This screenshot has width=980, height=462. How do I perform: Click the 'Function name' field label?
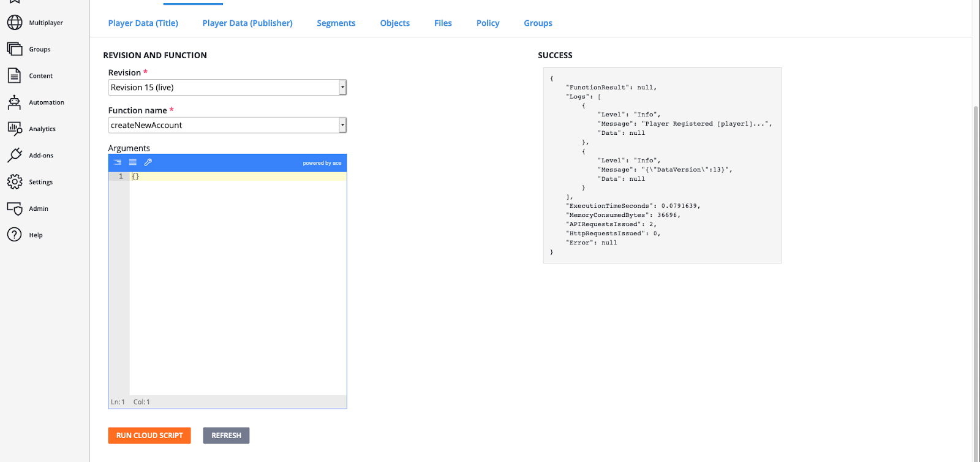(x=138, y=111)
